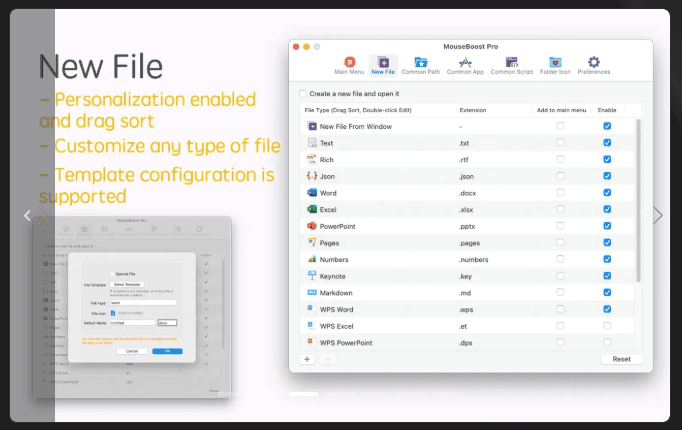Click the WPS Word icon
Screen dimensions: 682x430
tap(311, 309)
